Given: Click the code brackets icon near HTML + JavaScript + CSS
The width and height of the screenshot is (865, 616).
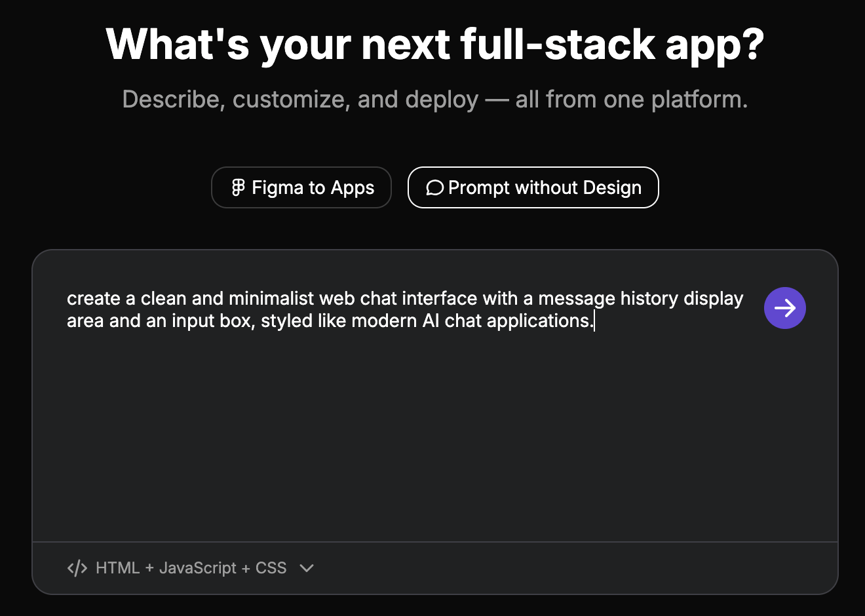Looking at the screenshot, I should tap(77, 568).
